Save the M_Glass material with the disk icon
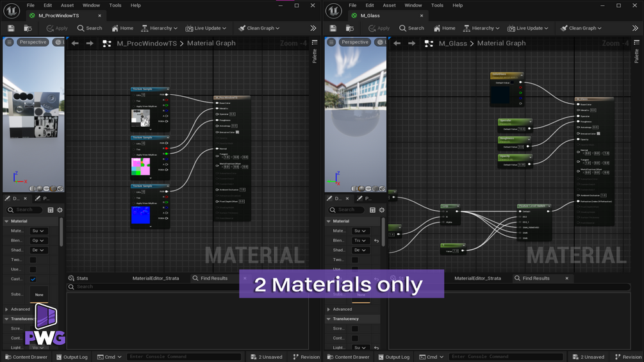 333,28
